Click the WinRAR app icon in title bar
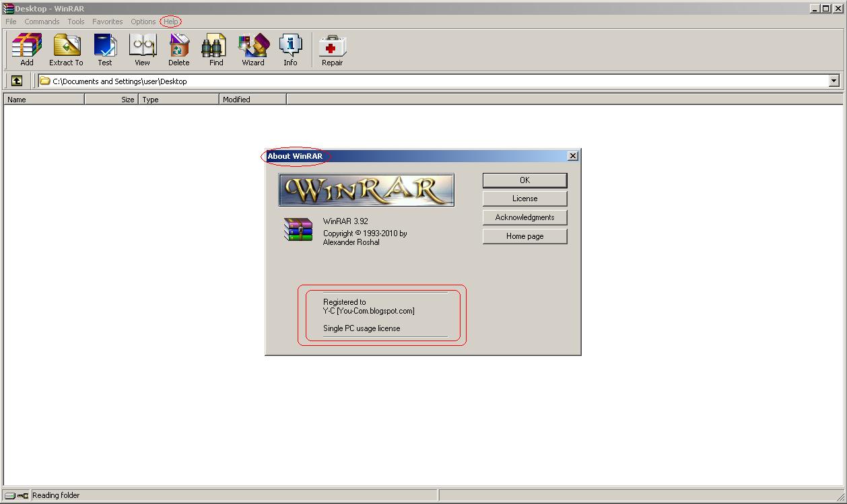 point(8,8)
